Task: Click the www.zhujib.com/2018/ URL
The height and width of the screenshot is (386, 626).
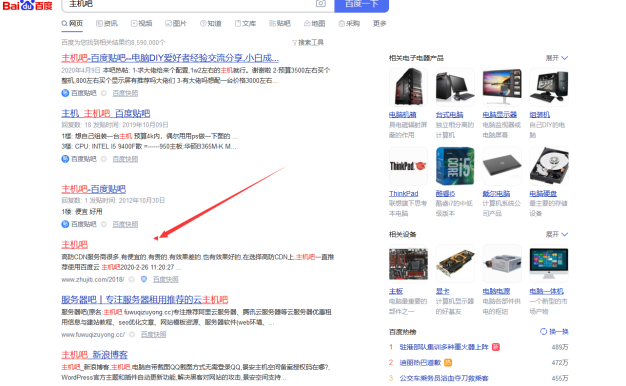Action: coord(93,279)
